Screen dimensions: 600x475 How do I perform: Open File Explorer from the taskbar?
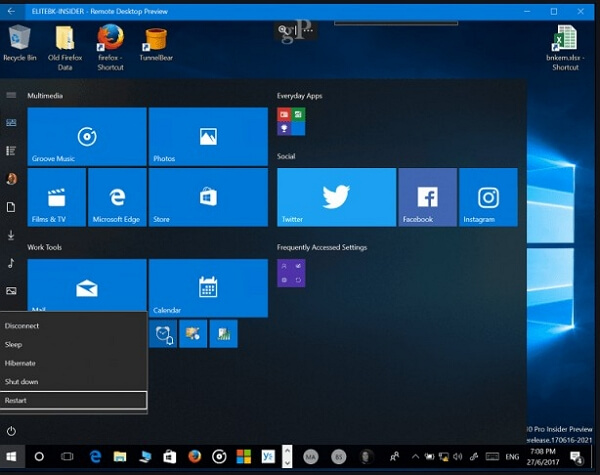pos(120,456)
